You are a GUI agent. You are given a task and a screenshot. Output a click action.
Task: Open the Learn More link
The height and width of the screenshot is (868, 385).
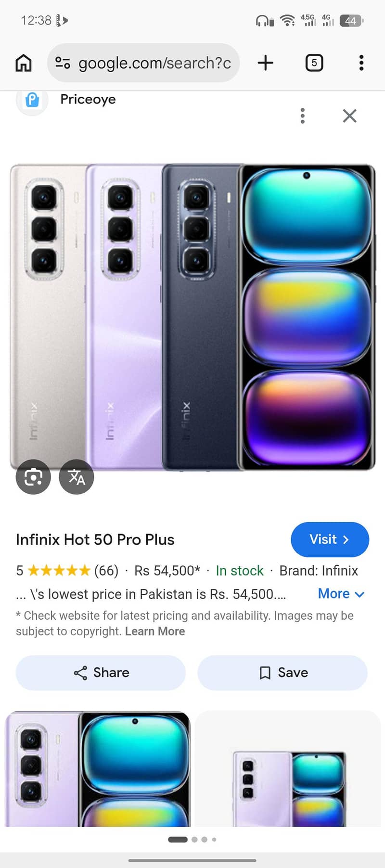coord(155,631)
